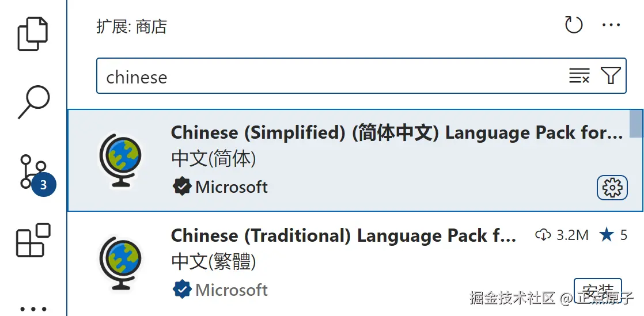Select Chinese (Simplified) Language Pack entry title
This screenshot has width=644, height=316.
pyautogui.click(x=396, y=133)
